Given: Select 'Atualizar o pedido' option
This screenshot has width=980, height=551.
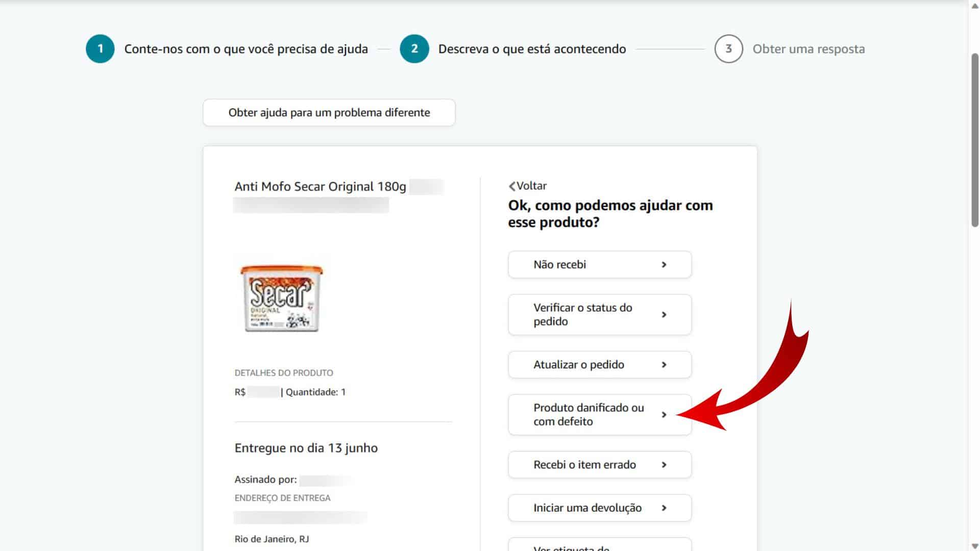Looking at the screenshot, I should 600,364.
